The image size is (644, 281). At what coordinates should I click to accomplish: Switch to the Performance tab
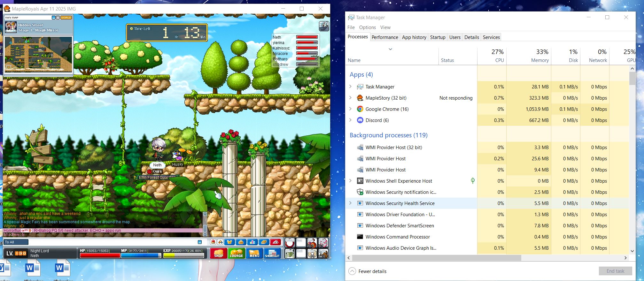pos(384,37)
